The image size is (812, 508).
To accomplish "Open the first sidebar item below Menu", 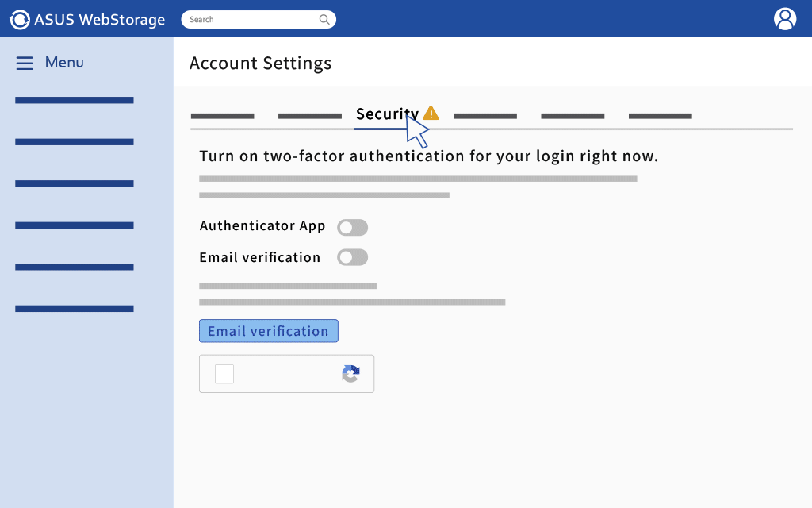I will tap(75, 100).
